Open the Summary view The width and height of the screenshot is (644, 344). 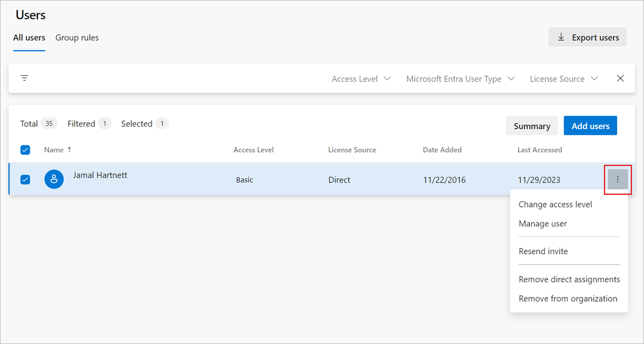[531, 125]
